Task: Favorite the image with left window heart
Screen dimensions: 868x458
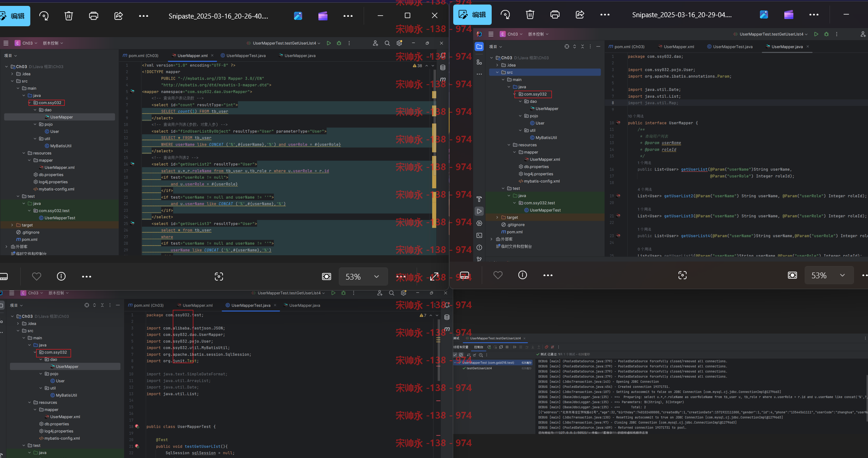Action: tap(37, 276)
